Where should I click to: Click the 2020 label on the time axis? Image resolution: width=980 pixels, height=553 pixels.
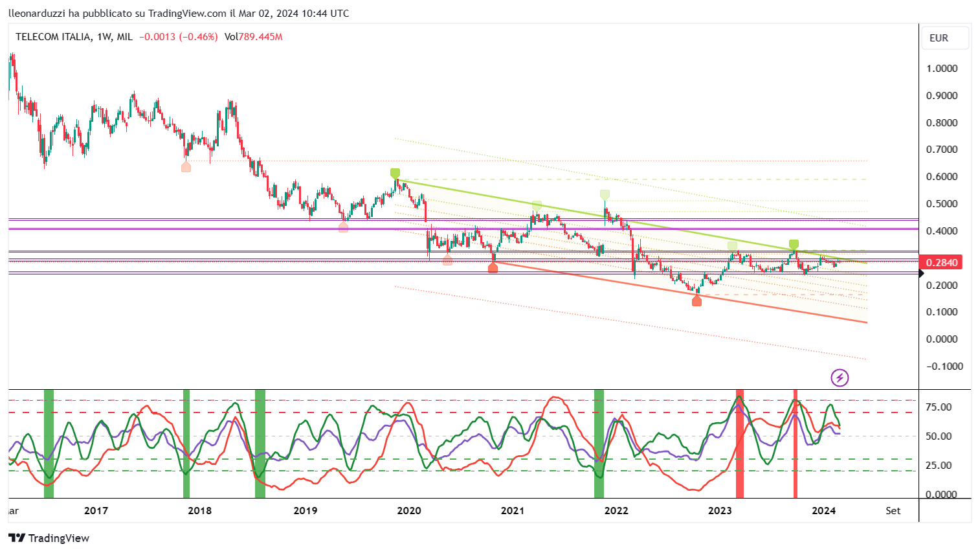[409, 511]
